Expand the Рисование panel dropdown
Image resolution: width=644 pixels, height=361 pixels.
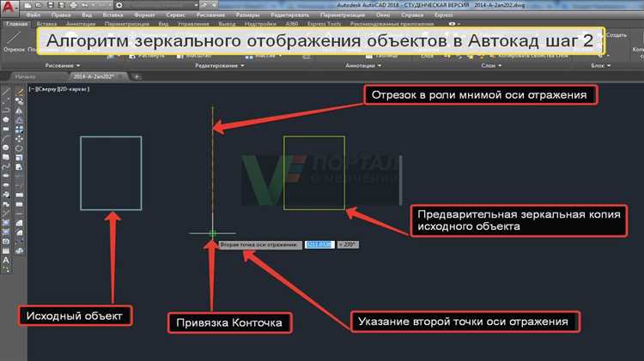coord(63,66)
